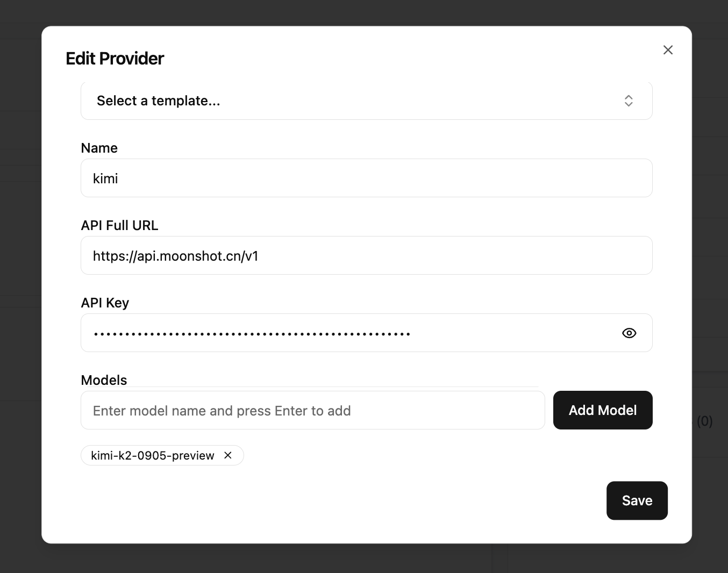Screen dimensions: 728x573
Task: Click the dimmed (0) counter behind dialog
Action: tap(704, 421)
